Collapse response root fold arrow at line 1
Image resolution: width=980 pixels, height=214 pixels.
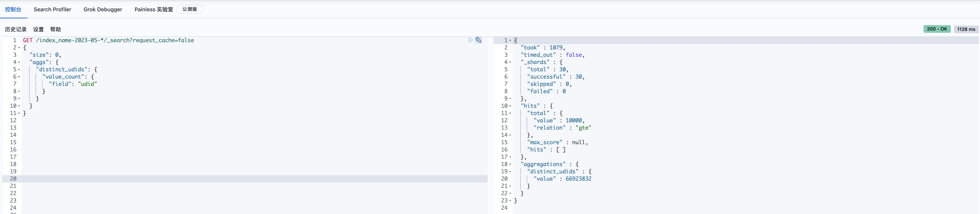510,40
